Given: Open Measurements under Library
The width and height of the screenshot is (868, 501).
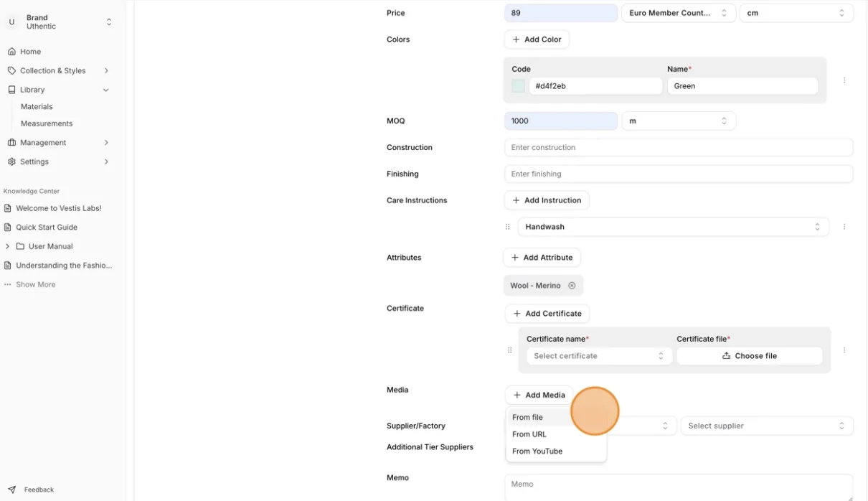Looking at the screenshot, I should coord(47,123).
